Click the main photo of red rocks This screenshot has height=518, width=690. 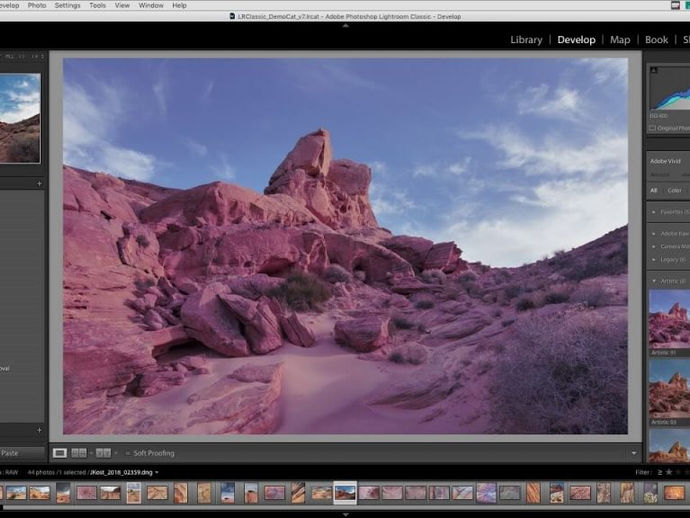click(x=345, y=246)
